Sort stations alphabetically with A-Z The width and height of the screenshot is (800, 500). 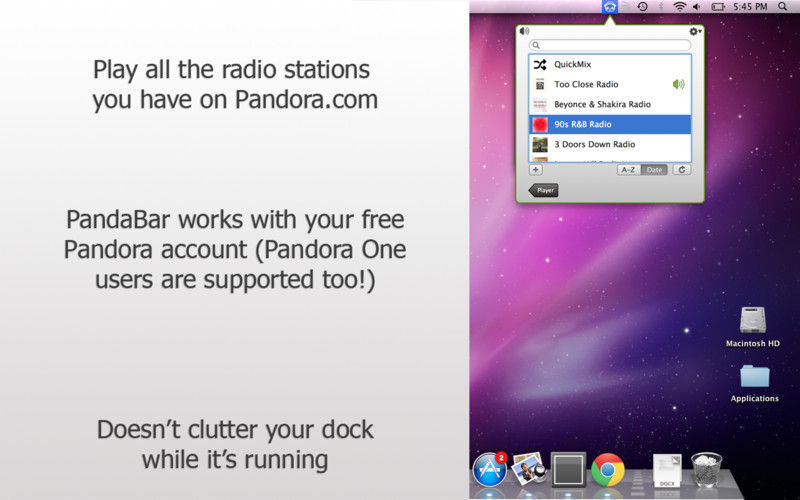(628, 170)
